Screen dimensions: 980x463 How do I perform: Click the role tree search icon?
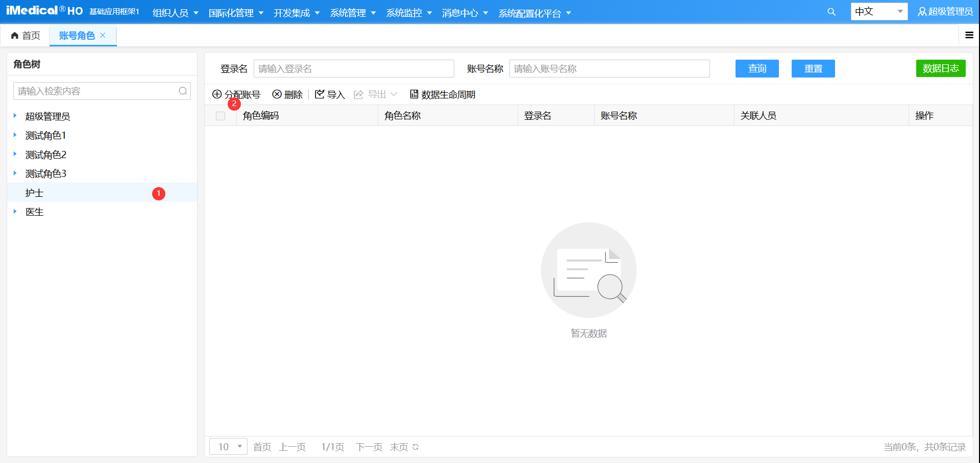(183, 91)
